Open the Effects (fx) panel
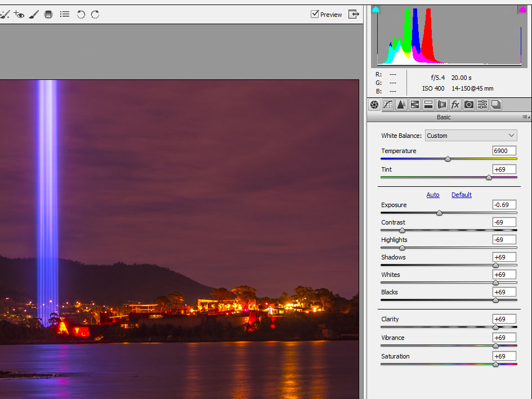The width and height of the screenshot is (532, 399). [x=455, y=105]
